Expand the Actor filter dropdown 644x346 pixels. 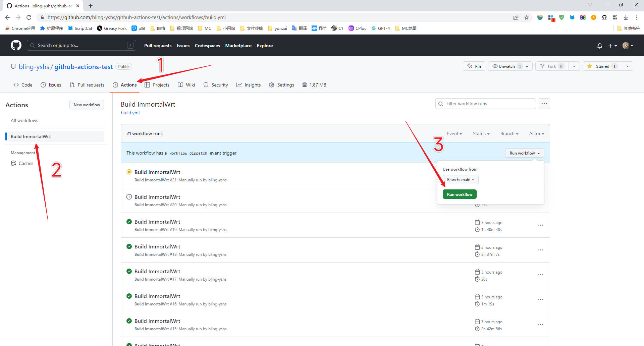point(536,133)
